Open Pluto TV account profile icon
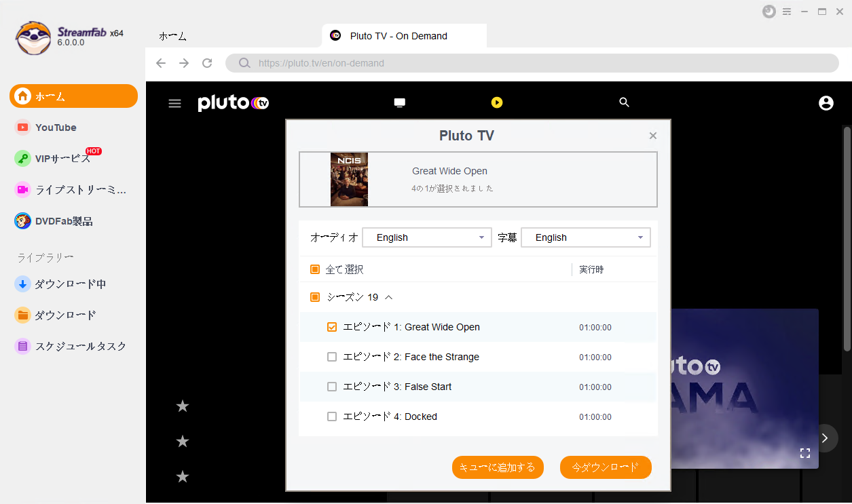 826,103
